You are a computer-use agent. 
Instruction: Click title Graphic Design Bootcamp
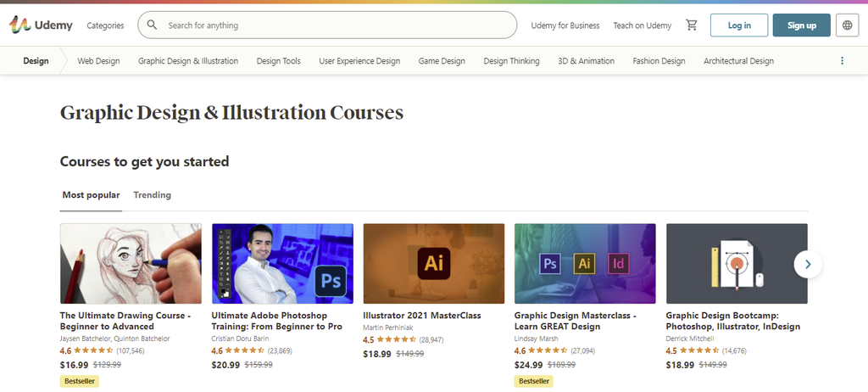point(733,321)
